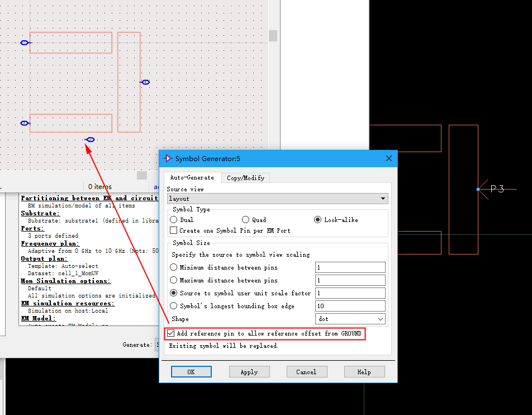The width and height of the screenshot is (532, 415).
Task: Click the Ports: heading in EM setup
Action: click(x=32, y=228)
